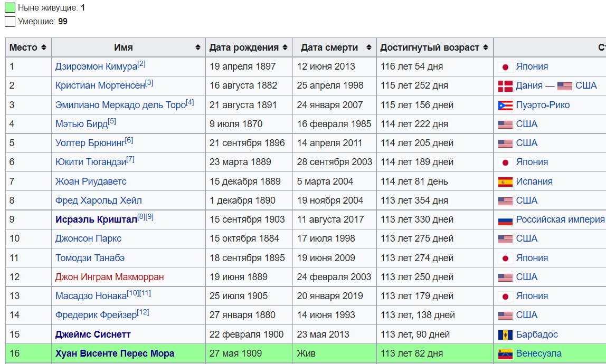Sort by Достигнутый возраст column
Image resolution: width=606 pixels, height=364 pixels.
pos(485,47)
